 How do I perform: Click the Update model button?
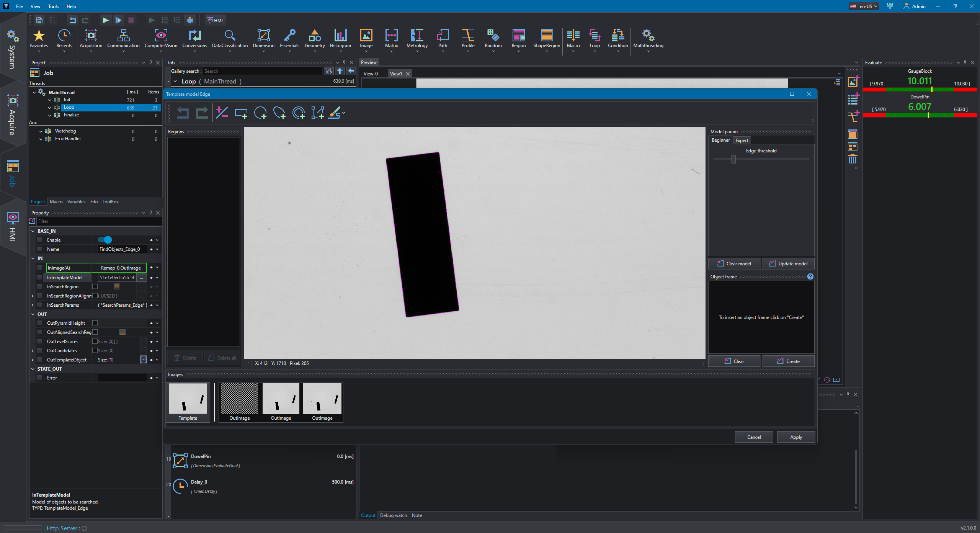(788, 263)
